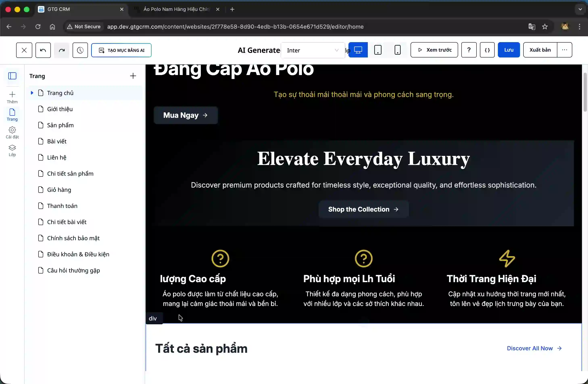This screenshot has width=588, height=384.
Task: Toggle the sidebar panel icon
Action: click(x=12, y=76)
